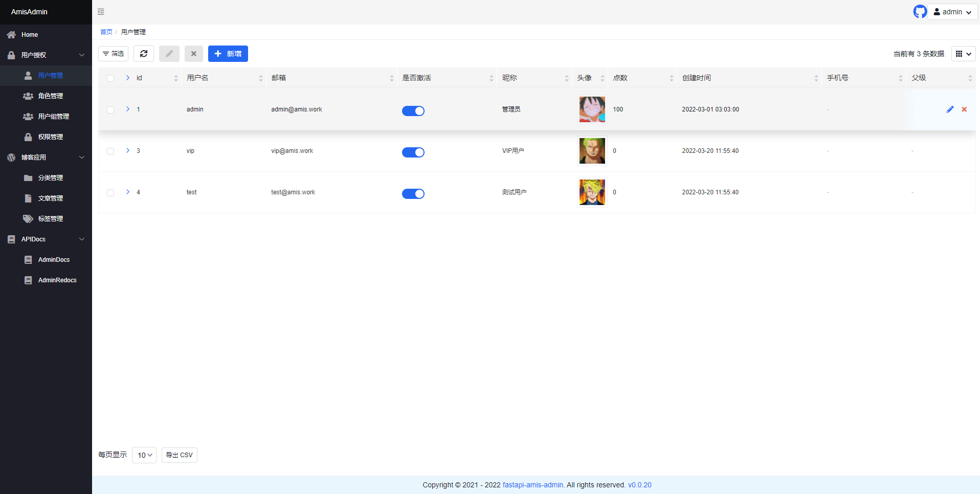Click the red delete icon on admin row

point(964,109)
